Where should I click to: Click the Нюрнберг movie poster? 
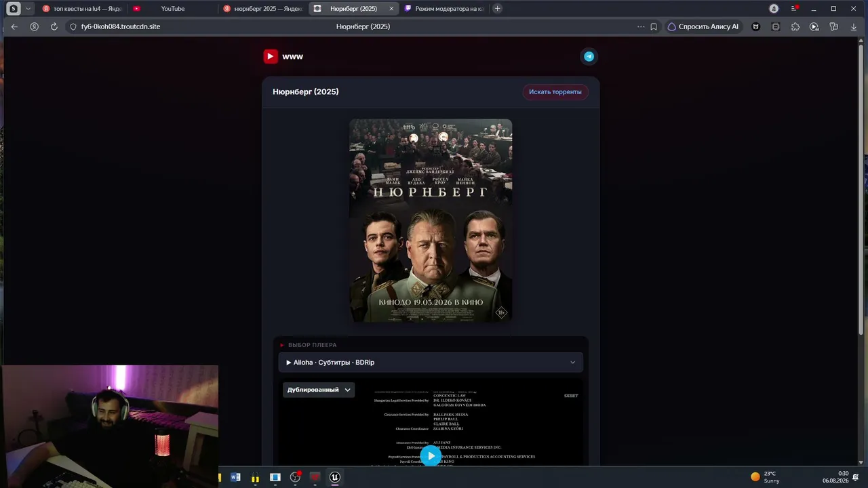pyautogui.click(x=431, y=220)
